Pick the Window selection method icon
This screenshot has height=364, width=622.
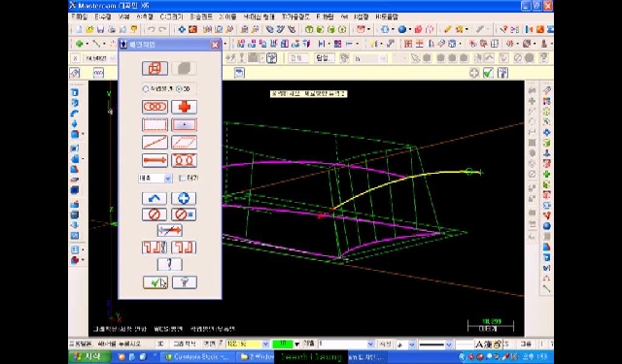pos(155,125)
